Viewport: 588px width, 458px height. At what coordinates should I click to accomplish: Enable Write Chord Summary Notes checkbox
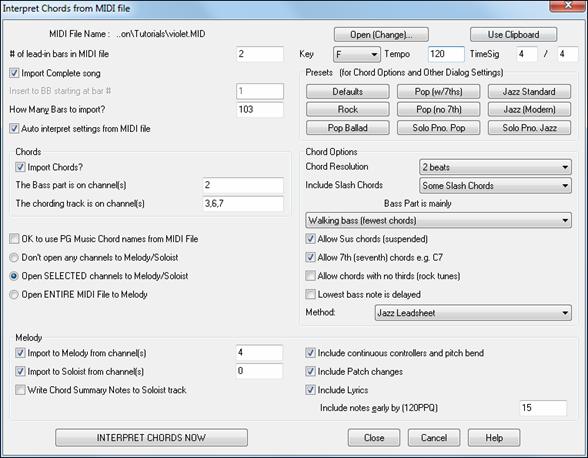tap(20, 390)
